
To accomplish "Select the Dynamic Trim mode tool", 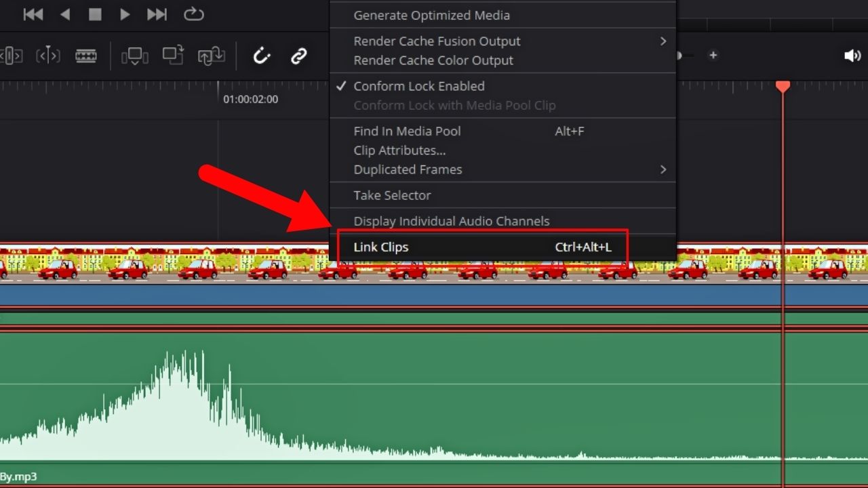I will [x=48, y=56].
